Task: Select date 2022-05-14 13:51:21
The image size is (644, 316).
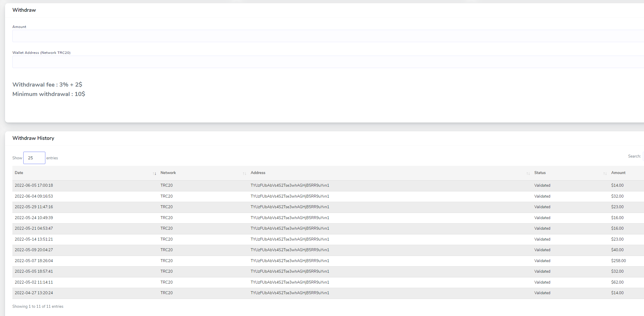Action: [x=34, y=239]
